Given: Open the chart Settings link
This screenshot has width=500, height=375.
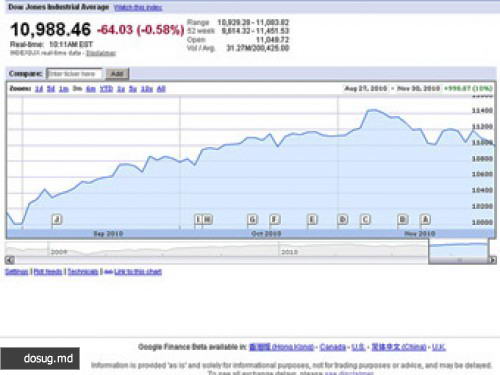Looking at the screenshot, I should tap(17, 272).
